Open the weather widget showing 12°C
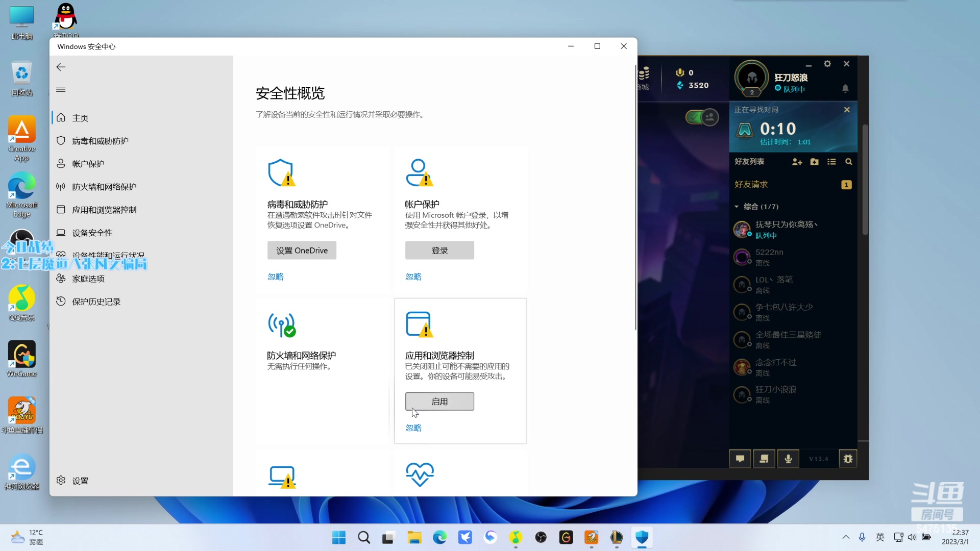Viewport: 980px width, 551px height. click(x=28, y=537)
